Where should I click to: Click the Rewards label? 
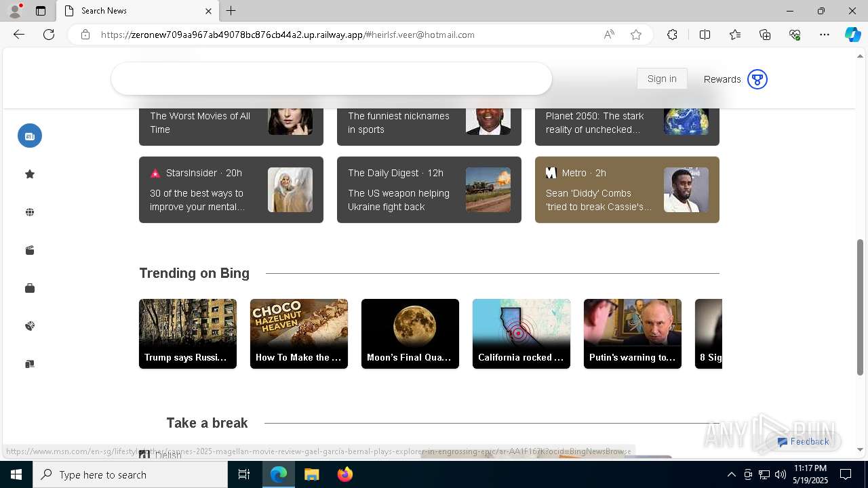pos(722,79)
